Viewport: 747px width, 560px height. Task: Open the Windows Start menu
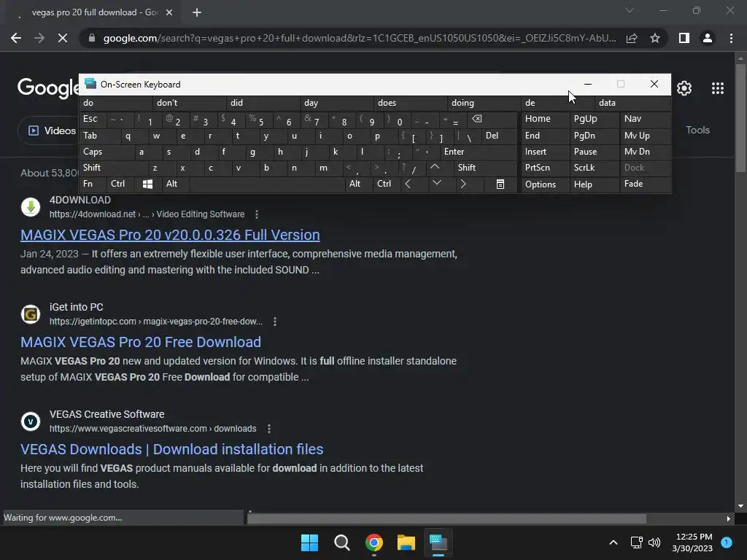(x=309, y=542)
